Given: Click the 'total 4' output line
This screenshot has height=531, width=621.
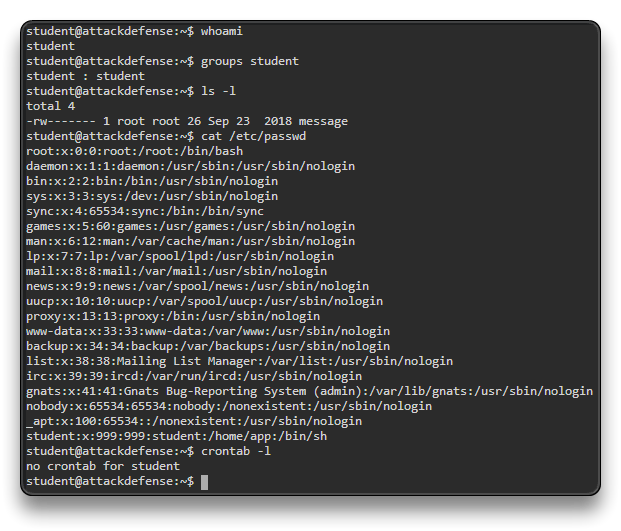Looking at the screenshot, I should pos(51,106).
